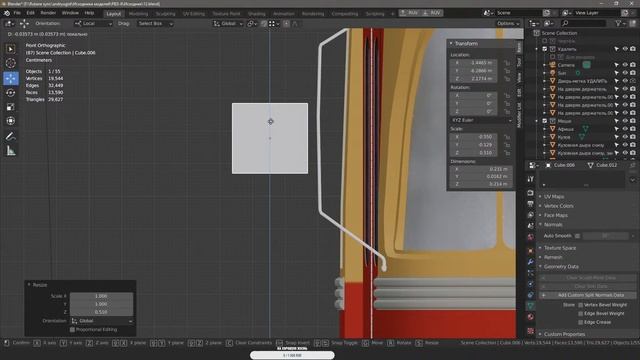Open the XYZ Euler rotation mode dropdown
Image resolution: width=640 pixels, height=360 pixels.
pyautogui.click(x=481, y=120)
